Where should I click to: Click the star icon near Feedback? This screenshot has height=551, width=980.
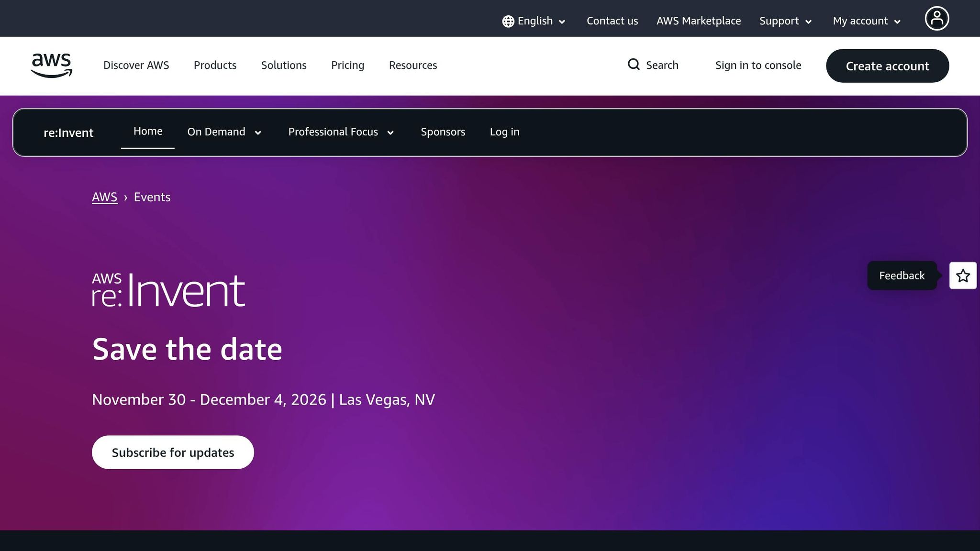[962, 275]
